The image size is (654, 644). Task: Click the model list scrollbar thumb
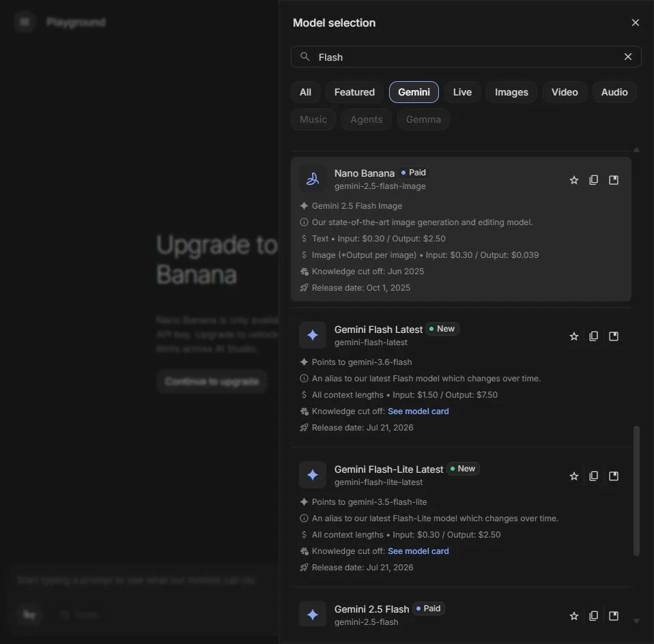pyautogui.click(x=636, y=491)
